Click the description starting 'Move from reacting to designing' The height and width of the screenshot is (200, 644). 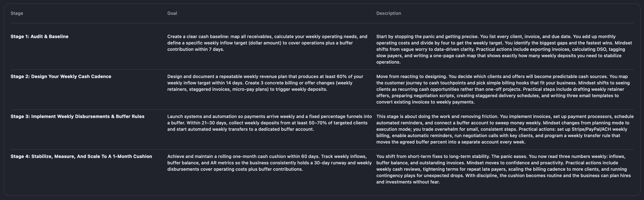point(503,89)
